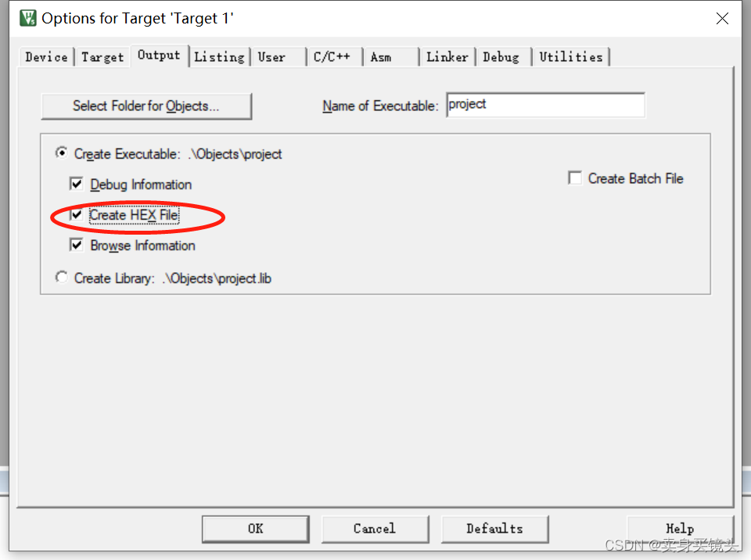Enable the Create Batch File checkbox

(575, 178)
